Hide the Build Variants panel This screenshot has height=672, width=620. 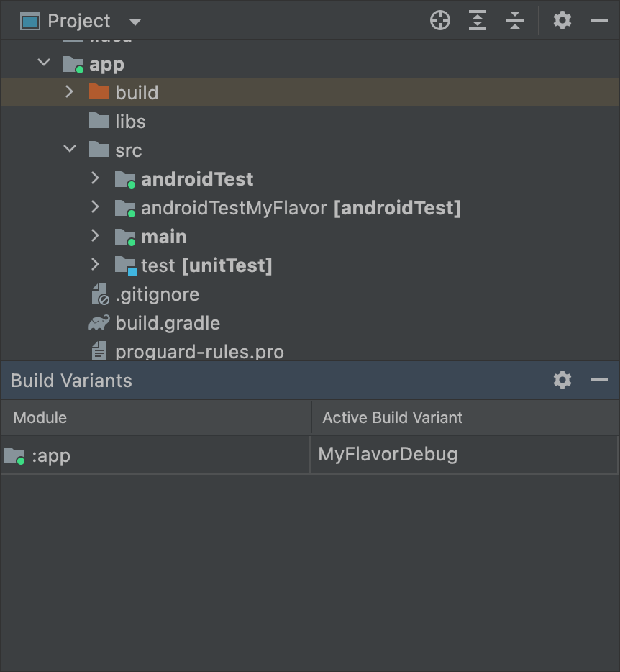[x=601, y=380]
